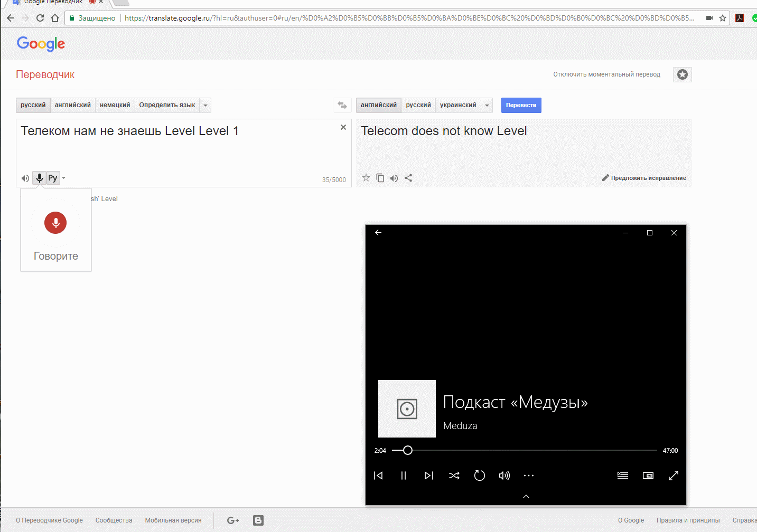Open the О Google footer link
This screenshot has height=532, width=757.
click(x=631, y=520)
